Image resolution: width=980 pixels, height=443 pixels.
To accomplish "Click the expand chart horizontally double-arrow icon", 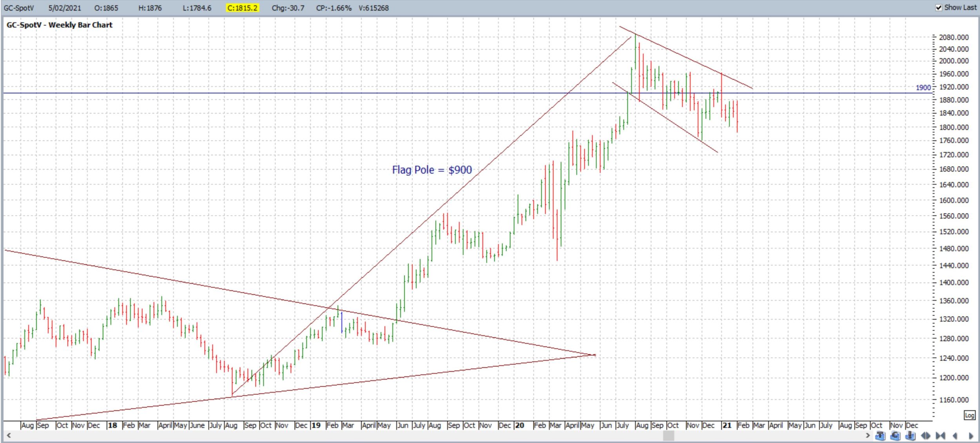I will tap(926, 436).
